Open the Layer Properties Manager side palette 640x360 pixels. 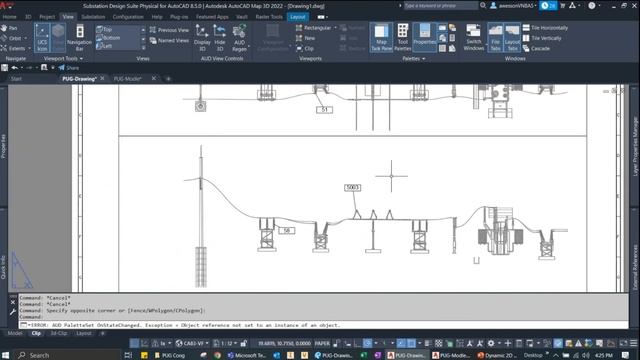tap(635, 146)
